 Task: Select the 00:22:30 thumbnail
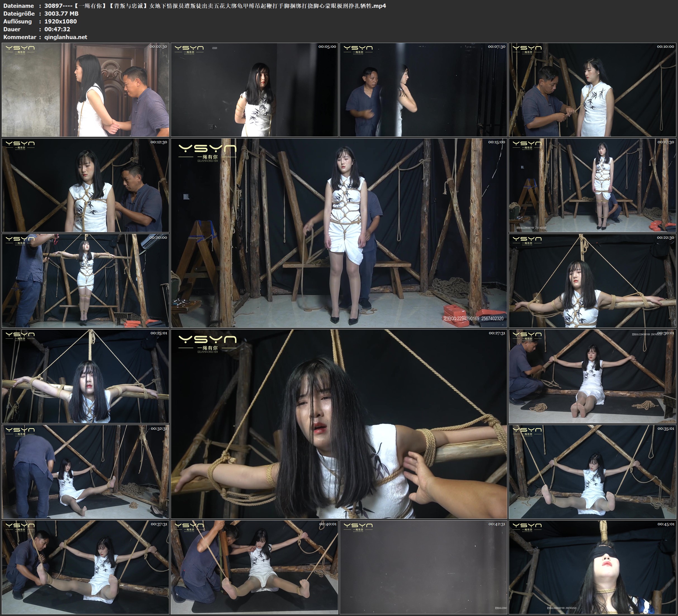point(593,281)
